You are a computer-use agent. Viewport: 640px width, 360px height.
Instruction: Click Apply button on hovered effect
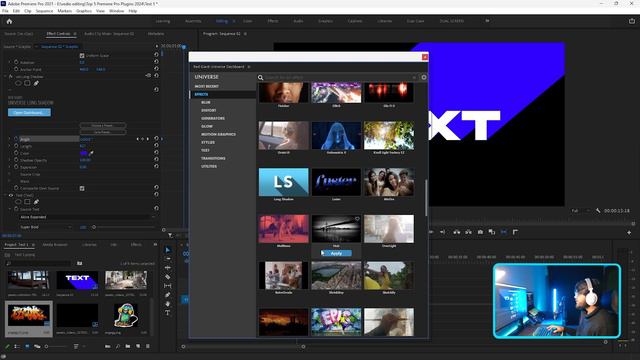tap(336, 253)
